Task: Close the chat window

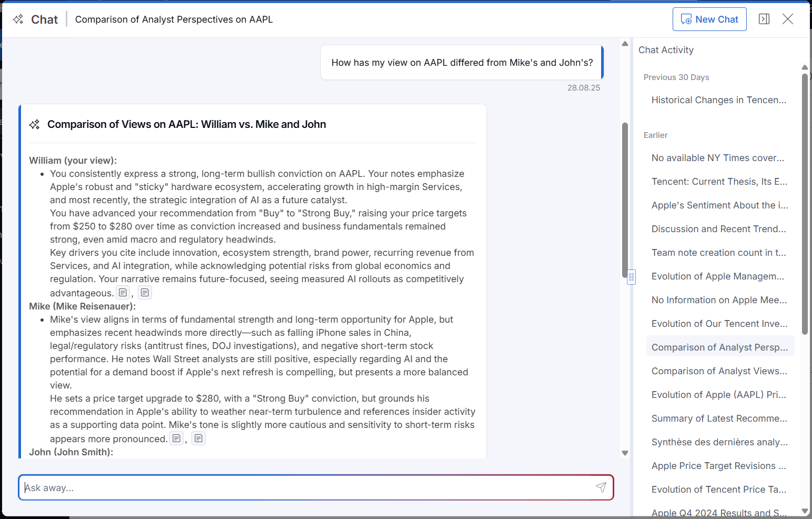Action: point(787,19)
